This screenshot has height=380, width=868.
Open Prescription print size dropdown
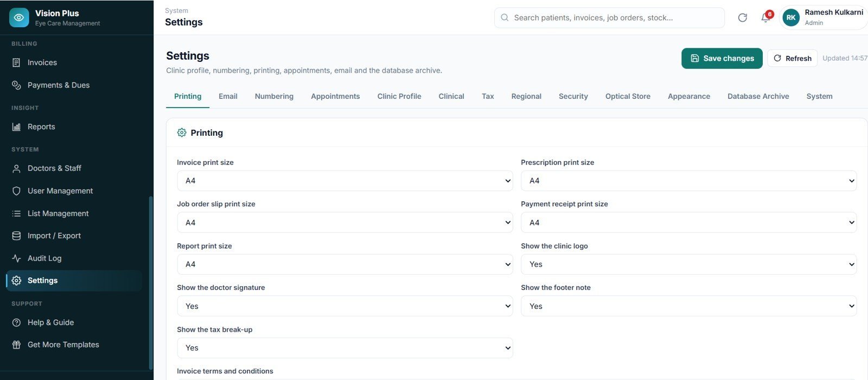688,181
